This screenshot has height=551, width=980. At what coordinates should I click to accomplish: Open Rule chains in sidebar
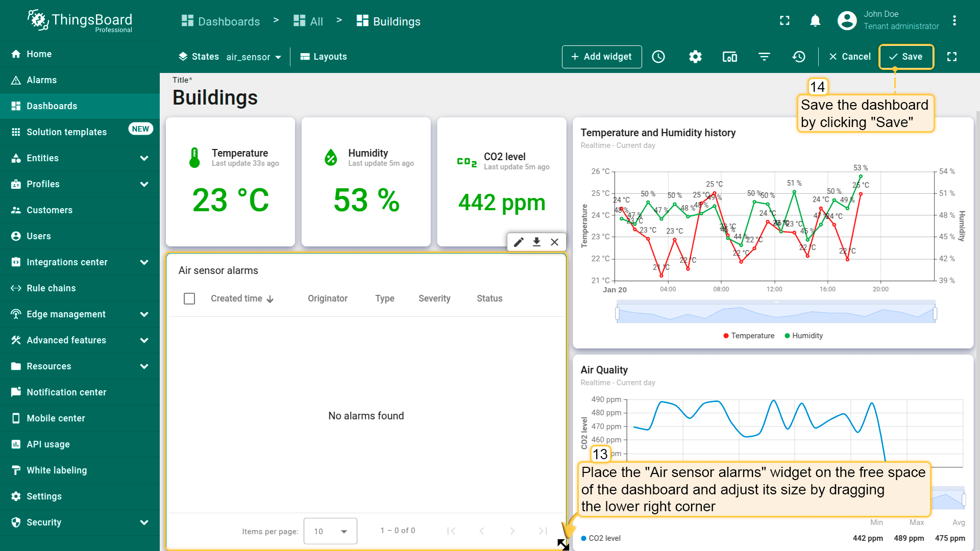[51, 288]
